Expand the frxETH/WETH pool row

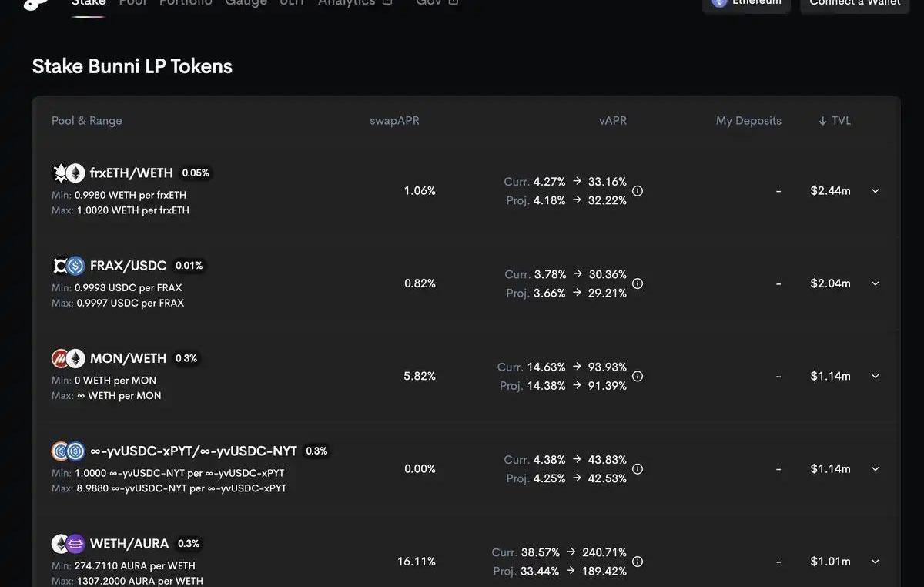pos(875,191)
